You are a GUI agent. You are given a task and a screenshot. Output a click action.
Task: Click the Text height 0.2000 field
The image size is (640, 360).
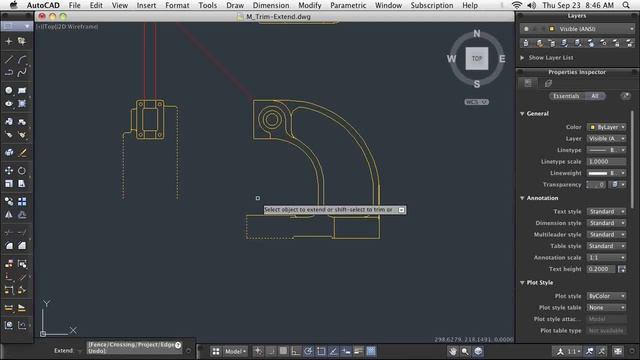tap(601, 269)
